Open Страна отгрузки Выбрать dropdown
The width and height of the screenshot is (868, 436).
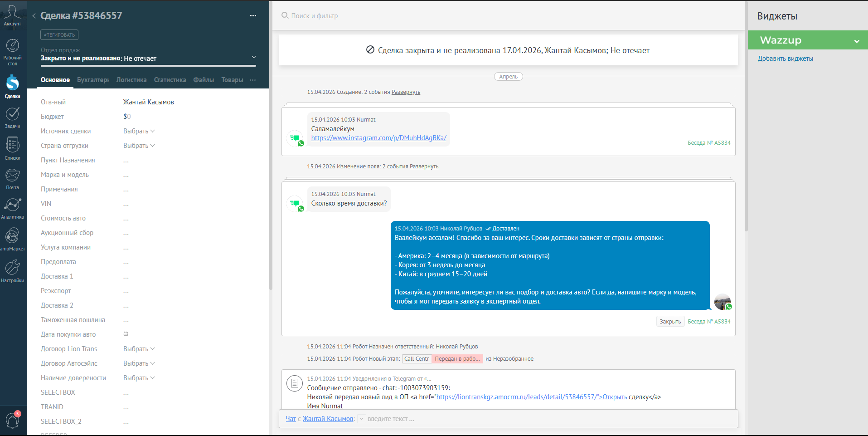pyautogui.click(x=139, y=146)
